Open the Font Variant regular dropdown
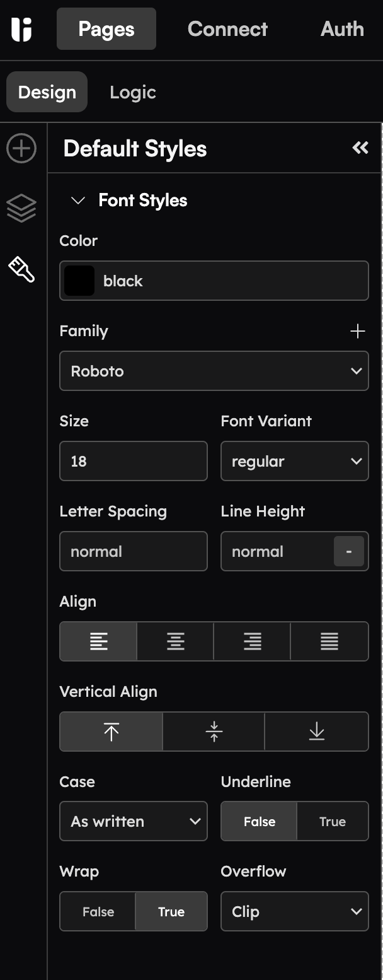This screenshot has height=980, width=383. point(295,461)
